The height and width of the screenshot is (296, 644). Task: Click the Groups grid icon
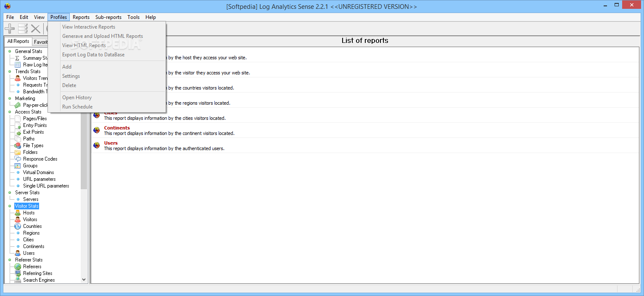pos(18,166)
